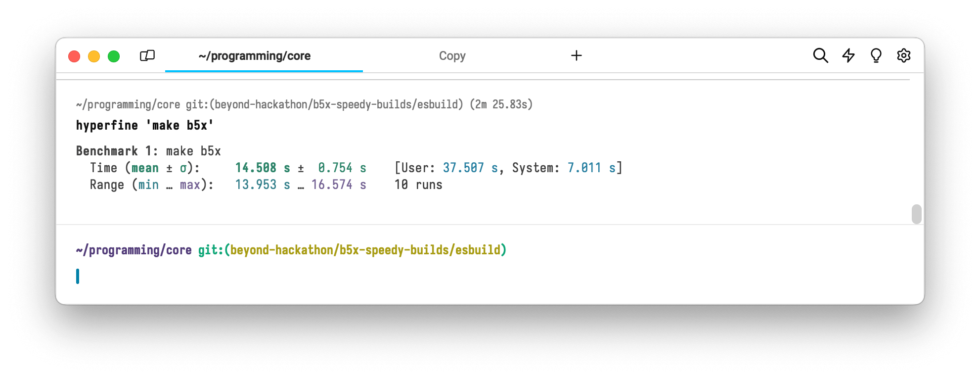Switch to the Copy tab

[x=451, y=55]
